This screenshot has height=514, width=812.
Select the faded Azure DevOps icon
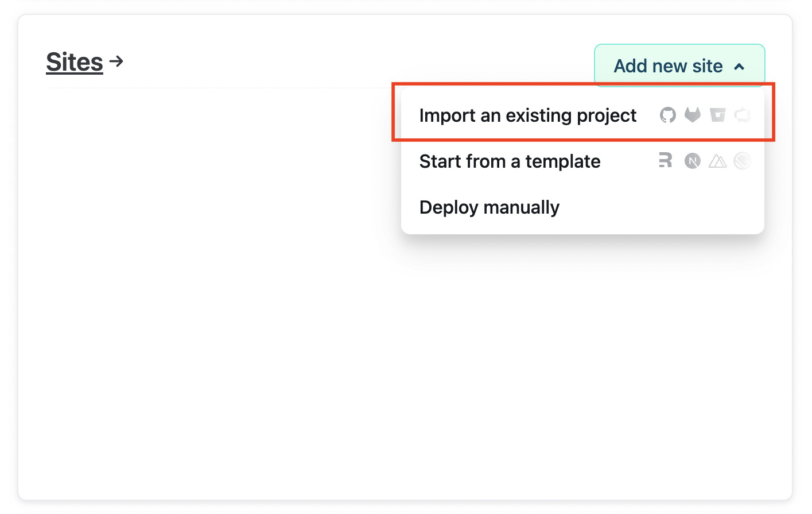tap(743, 115)
